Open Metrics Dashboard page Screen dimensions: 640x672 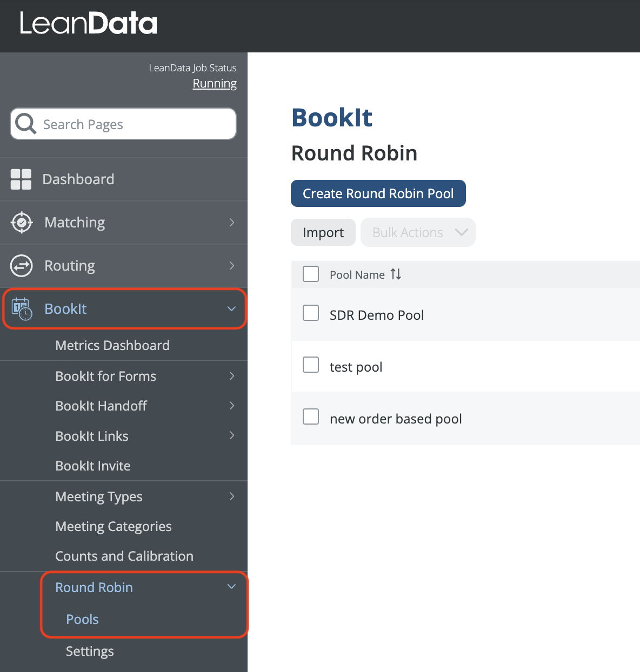pyautogui.click(x=112, y=345)
